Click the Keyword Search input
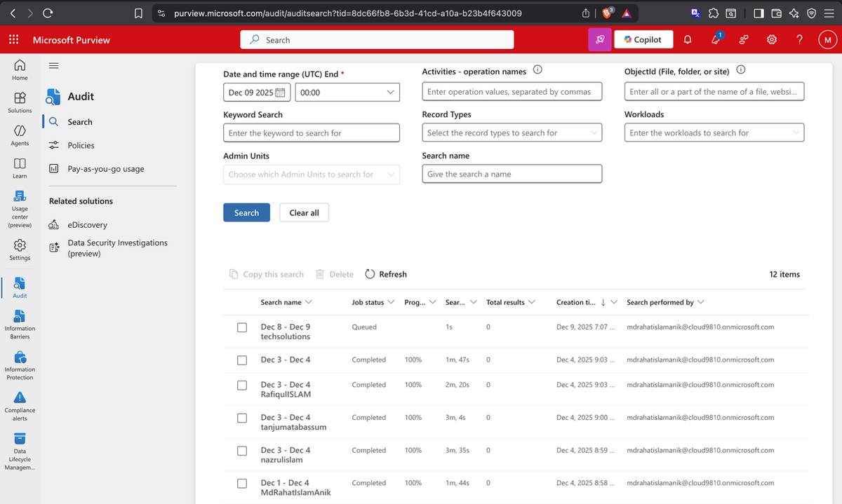 (x=311, y=132)
